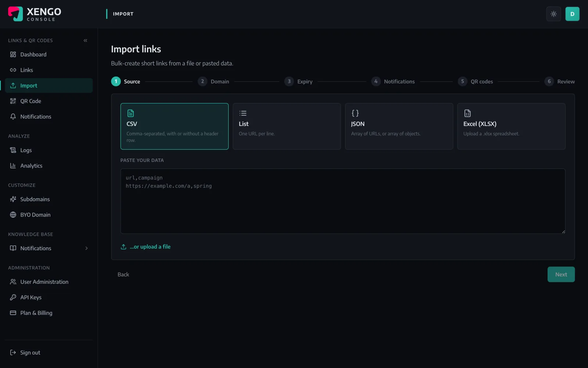Click the IMPORT breadcrumb title

123,14
